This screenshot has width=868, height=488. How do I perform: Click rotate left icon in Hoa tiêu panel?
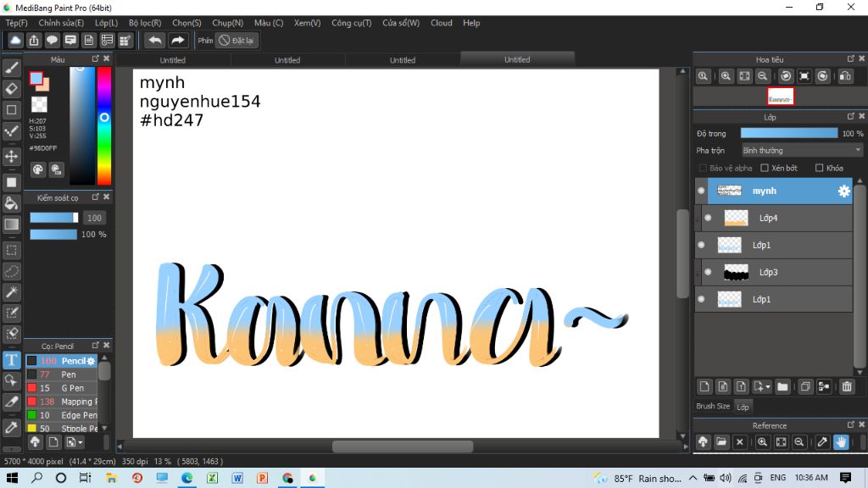click(786, 76)
